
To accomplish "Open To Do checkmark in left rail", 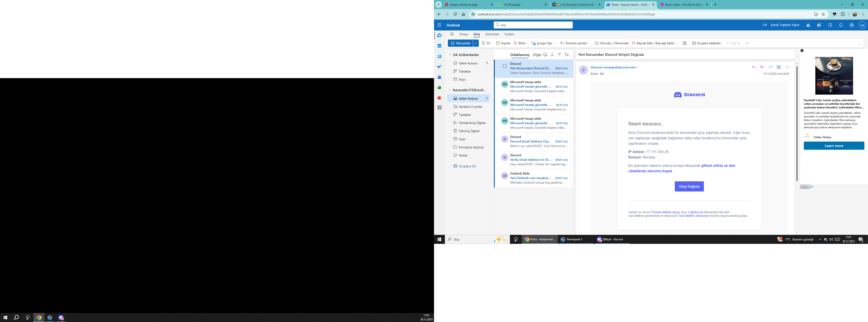I will [x=439, y=67].
